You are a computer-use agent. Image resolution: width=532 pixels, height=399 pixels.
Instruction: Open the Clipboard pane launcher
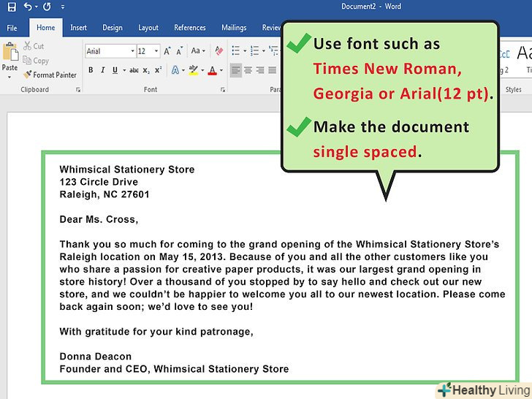(78, 90)
